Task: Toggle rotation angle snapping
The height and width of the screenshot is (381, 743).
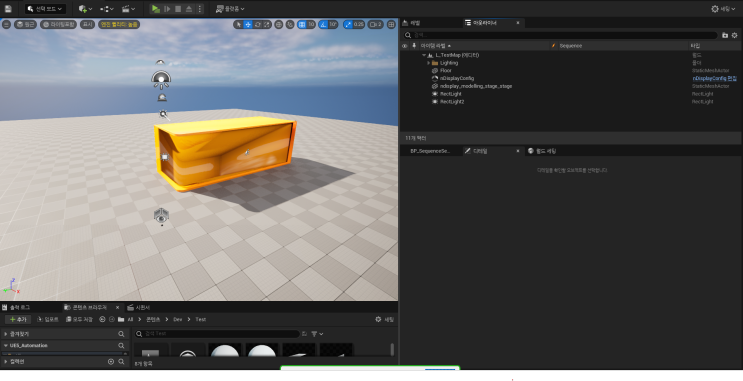Action: [x=323, y=24]
